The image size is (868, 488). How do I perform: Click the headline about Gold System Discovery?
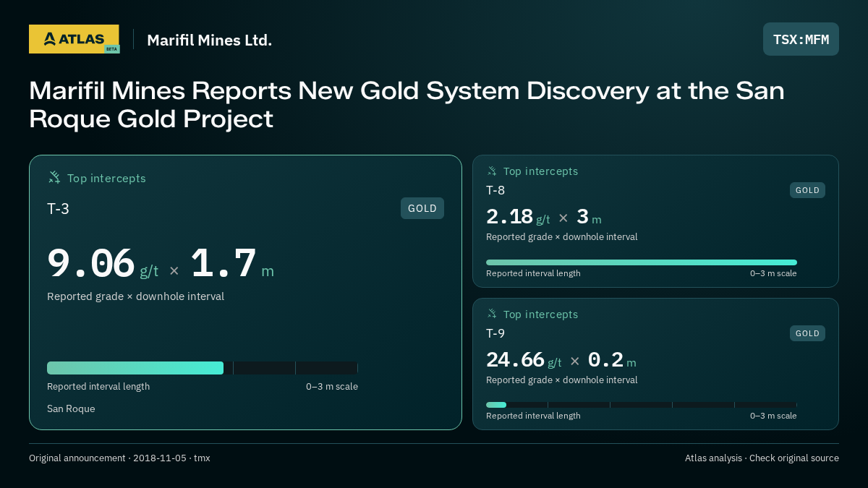tap(407, 105)
